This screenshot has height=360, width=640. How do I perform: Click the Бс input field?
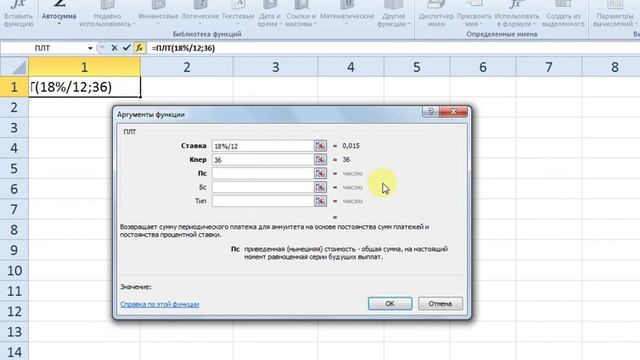(x=262, y=187)
